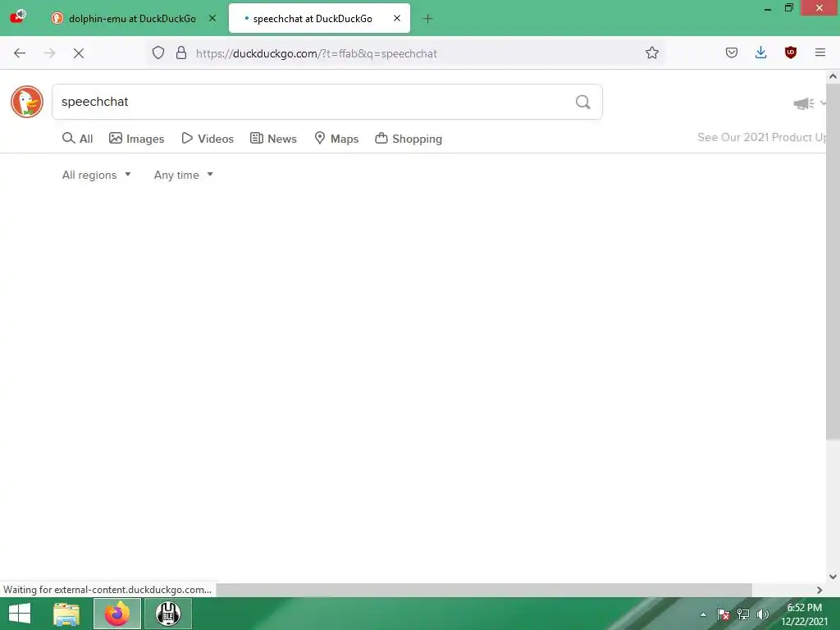The image size is (840, 630).
Task: Open the Windows Start menu
Action: (x=20, y=614)
